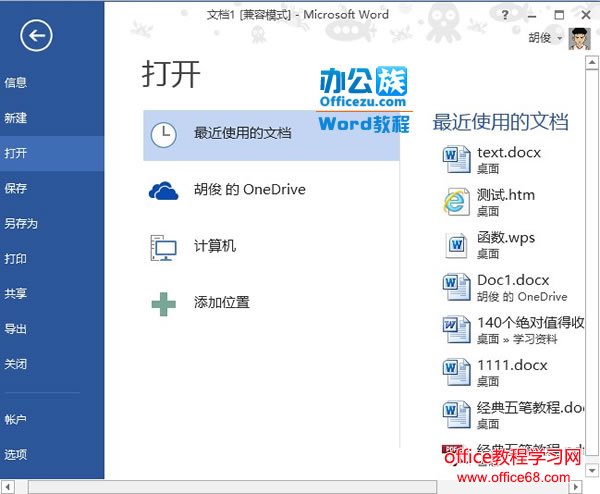This screenshot has height=494, width=600.
Task: Close the Word window
Action: pyautogui.click(x=586, y=15)
